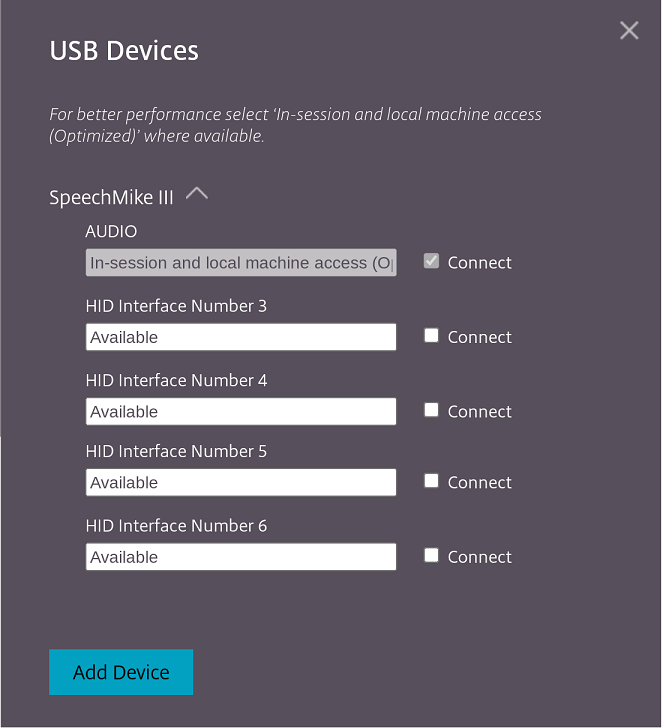Click the HID Interface Number 6 label
Image resolution: width=663 pixels, height=728 pixels.
pyautogui.click(x=176, y=525)
